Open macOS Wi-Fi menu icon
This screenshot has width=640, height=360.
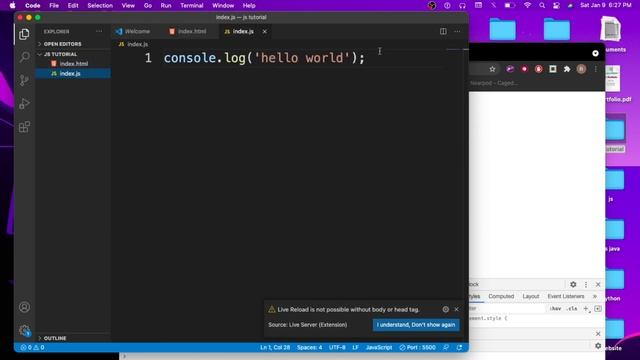(527, 6)
